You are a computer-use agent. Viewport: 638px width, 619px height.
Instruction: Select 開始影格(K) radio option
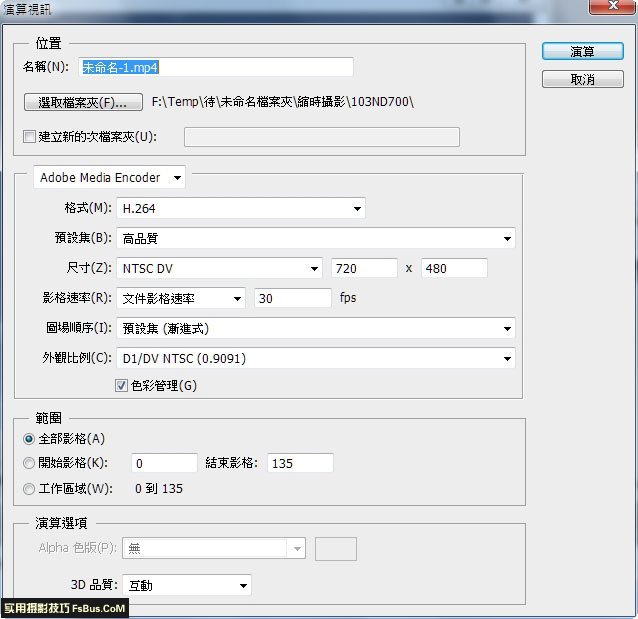(x=29, y=463)
